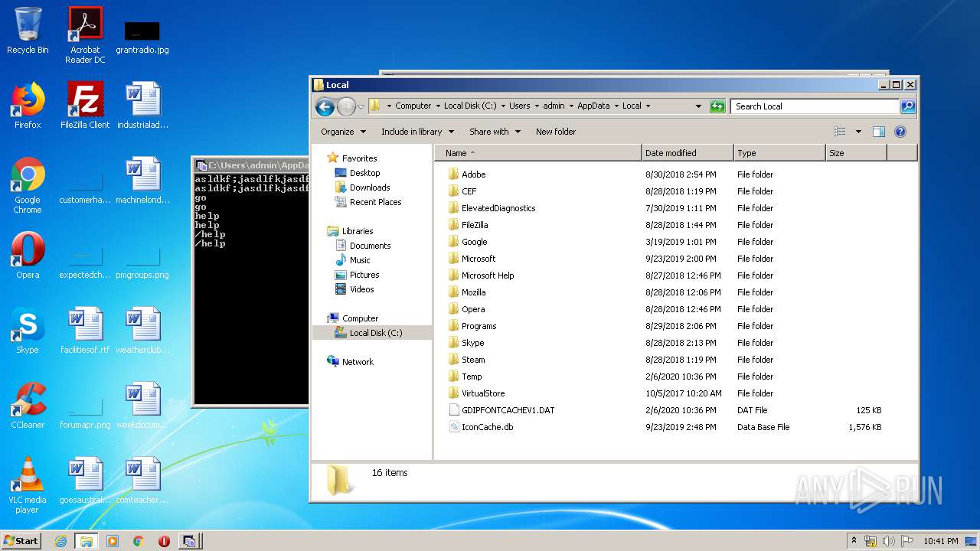The image size is (980, 551).
Task: Open facilitiesof.rtf document icon
Action: point(85,331)
